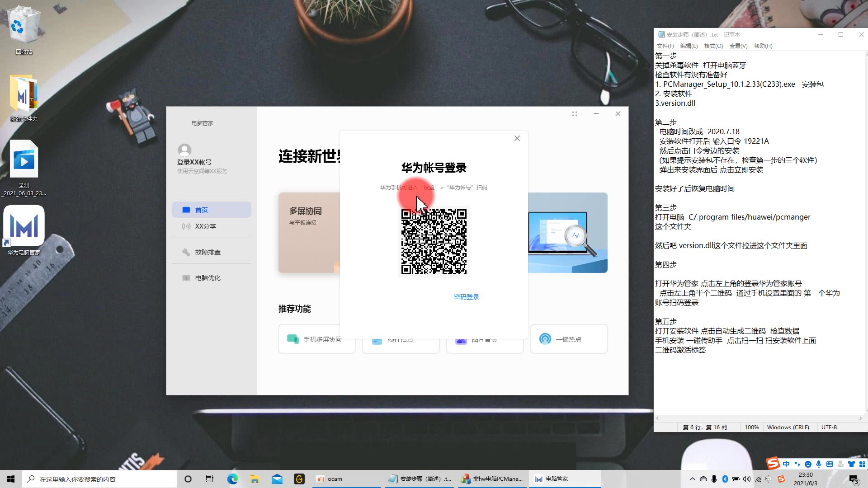Toggle Sogou Chinese input mode button
The width and height of the screenshot is (868, 488).
tap(786, 464)
